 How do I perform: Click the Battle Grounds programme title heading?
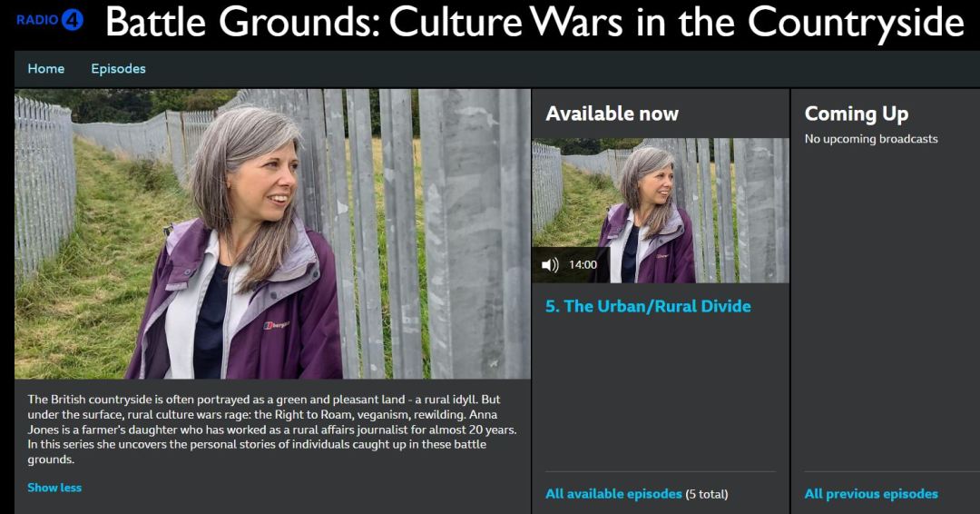[535, 23]
